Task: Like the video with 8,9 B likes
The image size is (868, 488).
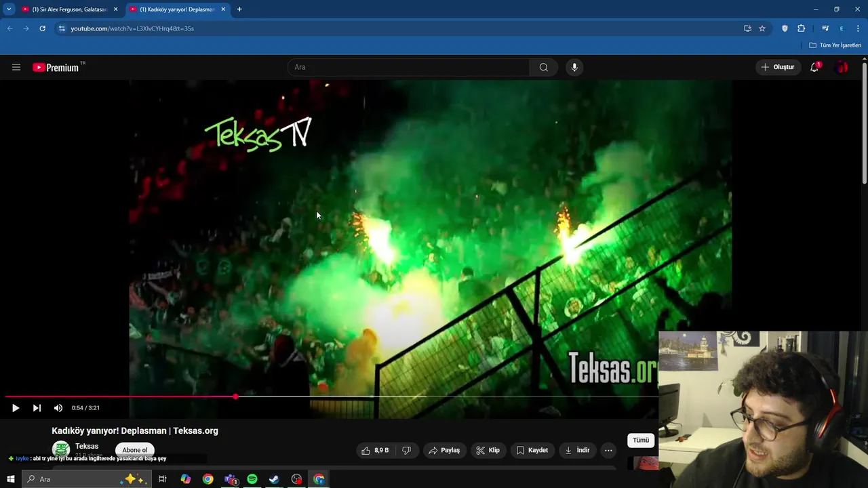Action: click(375, 450)
